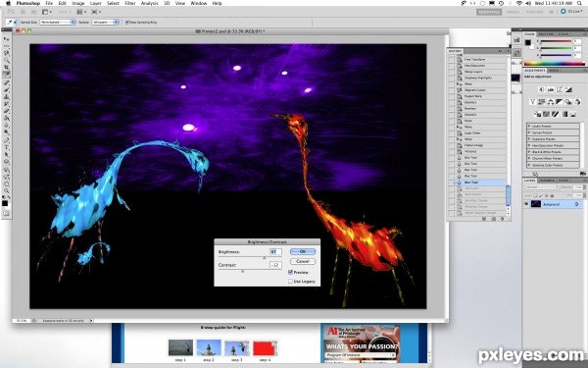The width and height of the screenshot is (588, 368).
Task: Add a Brightness/Contrast adjustment from Adjustments panel
Action: click(541, 89)
